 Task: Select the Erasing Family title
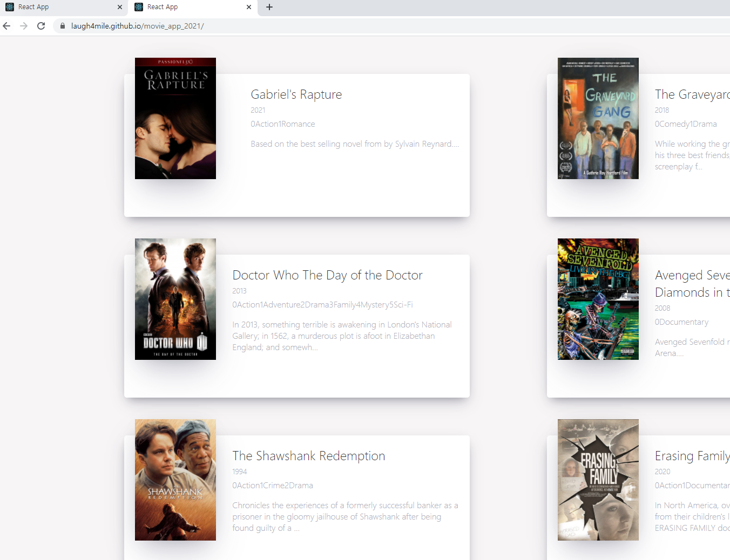pyautogui.click(x=692, y=456)
